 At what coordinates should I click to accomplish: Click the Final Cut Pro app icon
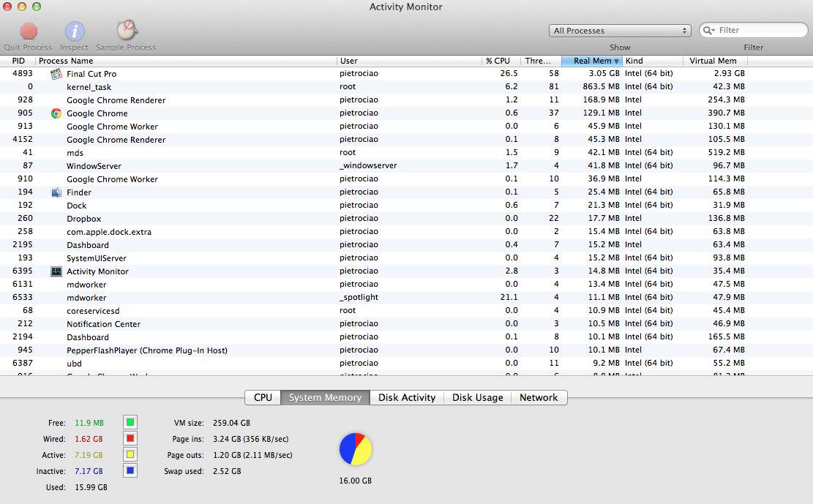pyautogui.click(x=56, y=74)
